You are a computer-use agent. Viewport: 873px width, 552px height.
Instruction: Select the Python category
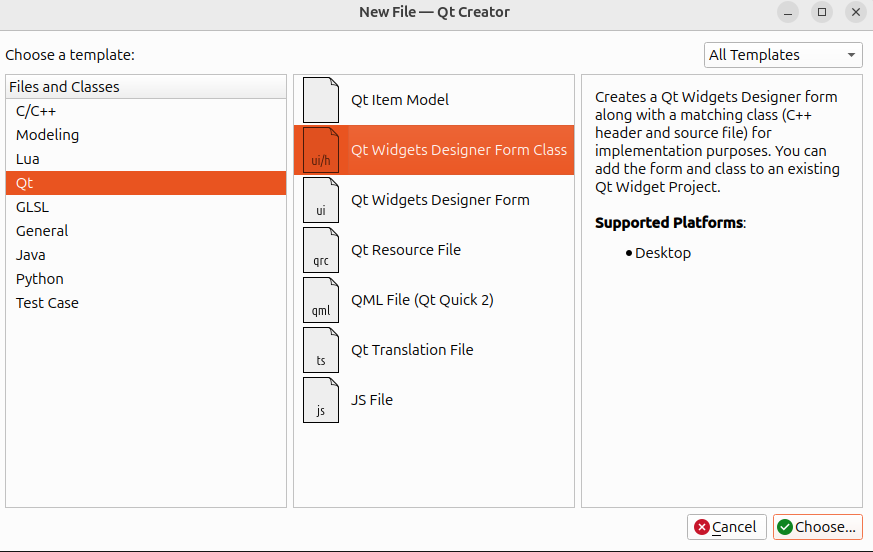tap(146, 279)
